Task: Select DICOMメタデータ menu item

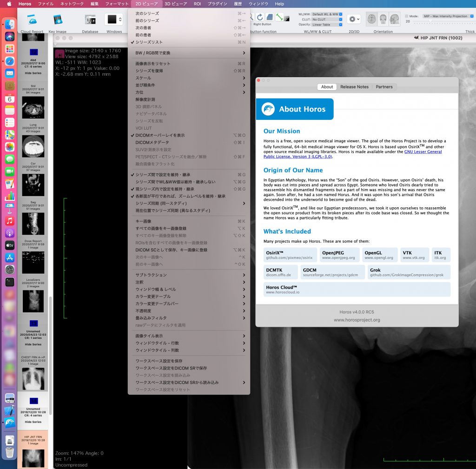Action: click(189, 143)
